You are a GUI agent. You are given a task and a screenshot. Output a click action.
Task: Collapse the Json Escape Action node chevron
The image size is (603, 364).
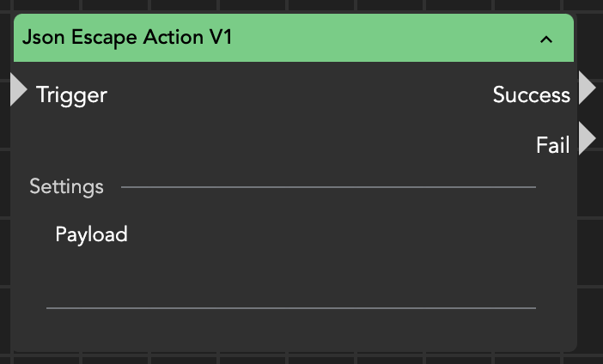pyautogui.click(x=546, y=39)
